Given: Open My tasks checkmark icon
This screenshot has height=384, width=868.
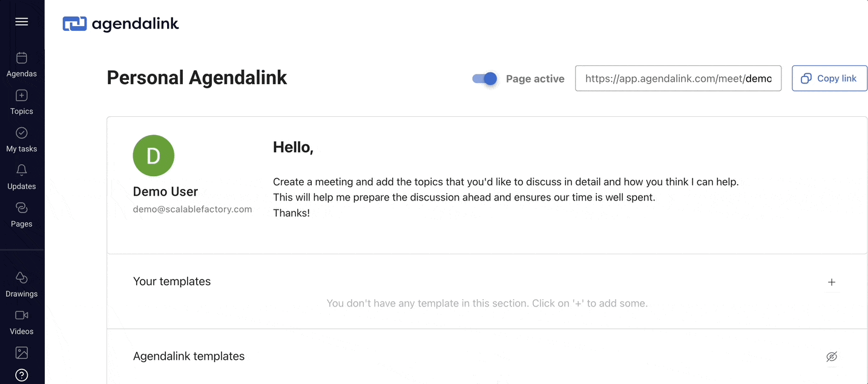Looking at the screenshot, I should coord(22,133).
